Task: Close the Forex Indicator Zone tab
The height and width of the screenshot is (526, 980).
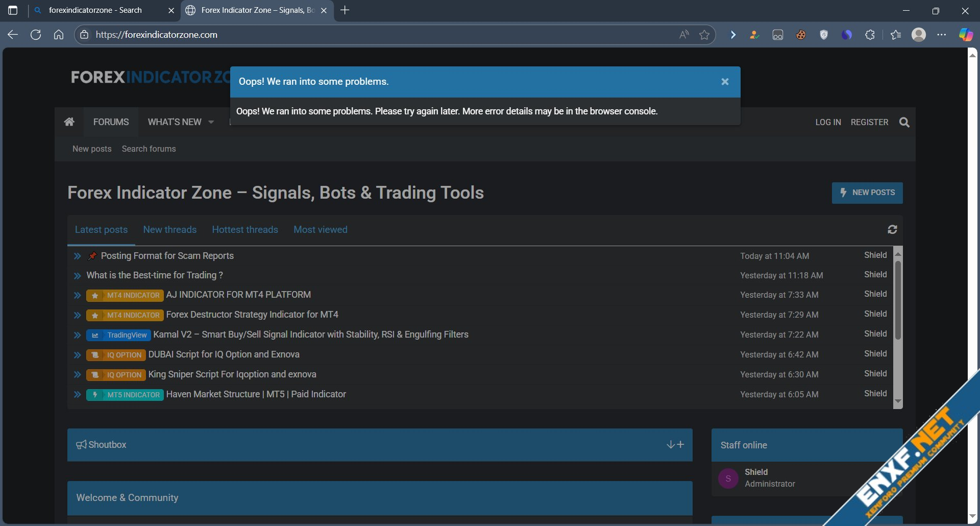Action: pyautogui.click(x=324, y=10)
